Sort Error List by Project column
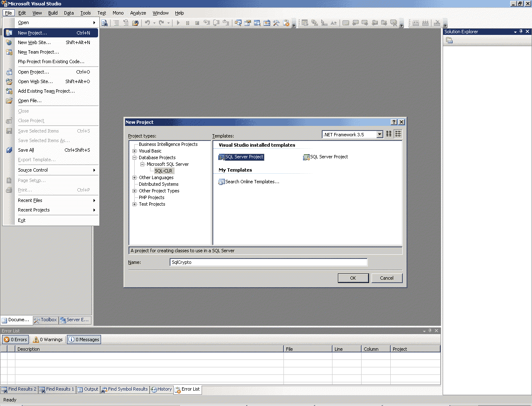Image resolution: width=532 pixels, height=406 pixels. pyautogui.click(x=415, y=349)
